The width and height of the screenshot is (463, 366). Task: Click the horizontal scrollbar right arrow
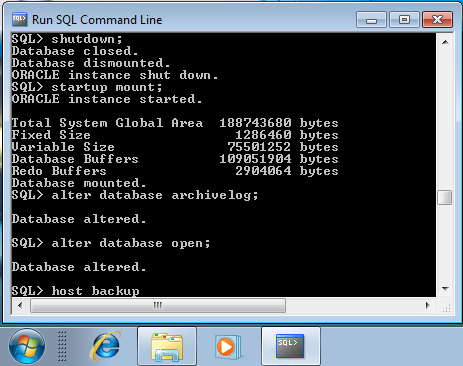[428, 305]
